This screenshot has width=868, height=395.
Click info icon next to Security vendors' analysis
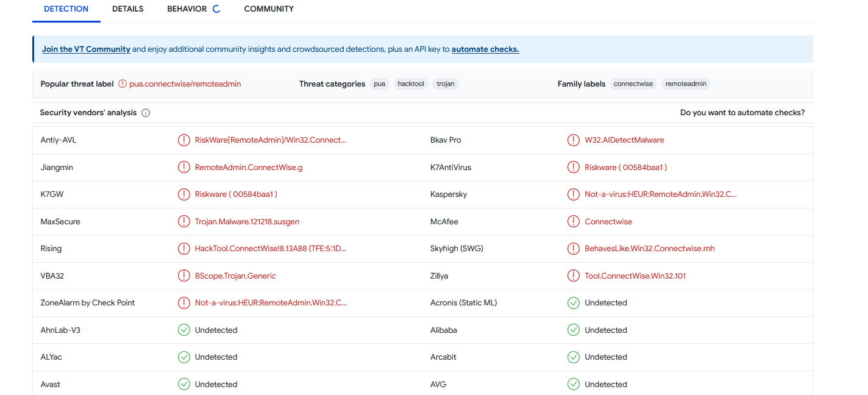146,113
